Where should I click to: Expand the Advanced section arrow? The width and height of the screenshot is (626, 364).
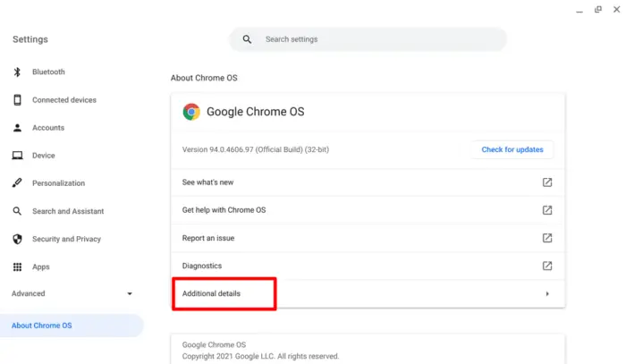click(130, 293)
